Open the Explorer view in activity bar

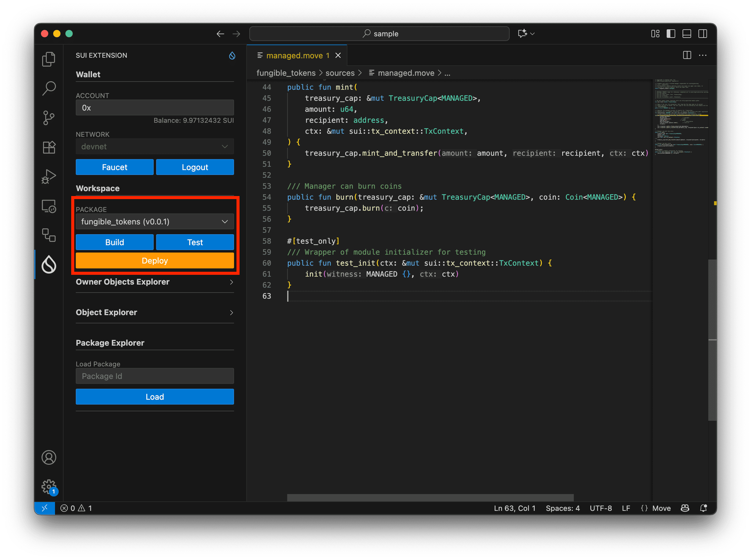coord(49,59)
